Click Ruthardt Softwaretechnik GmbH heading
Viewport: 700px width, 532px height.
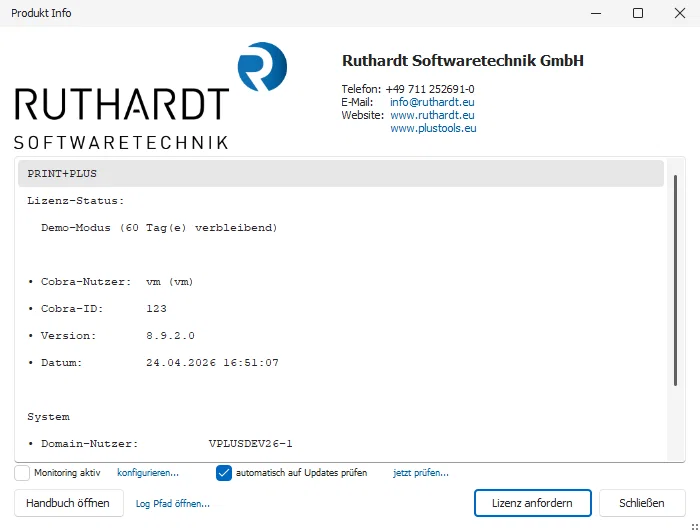[462, 61]
